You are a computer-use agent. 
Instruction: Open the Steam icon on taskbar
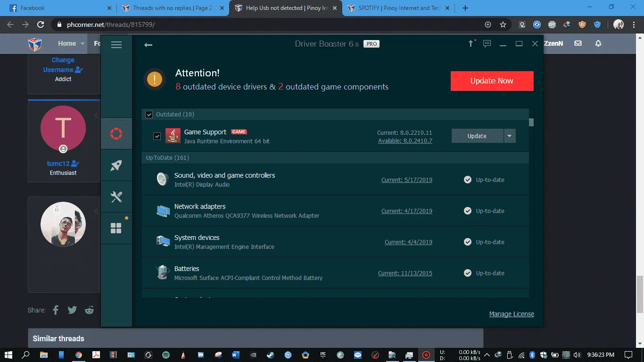pos(271,354)
